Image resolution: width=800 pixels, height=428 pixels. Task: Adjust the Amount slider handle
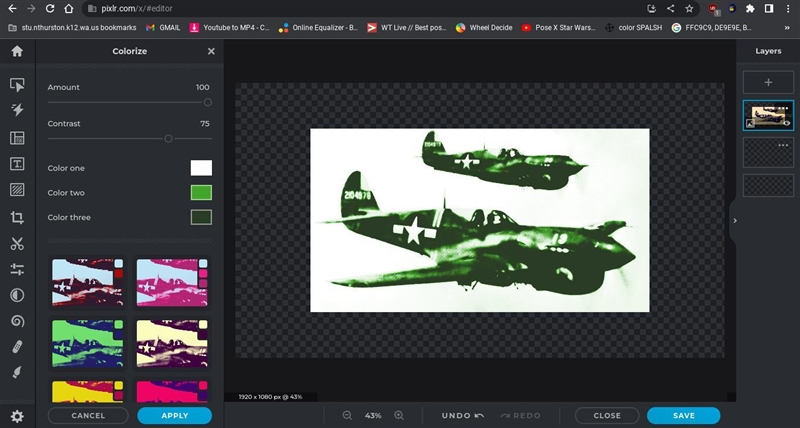coord(208,102)
